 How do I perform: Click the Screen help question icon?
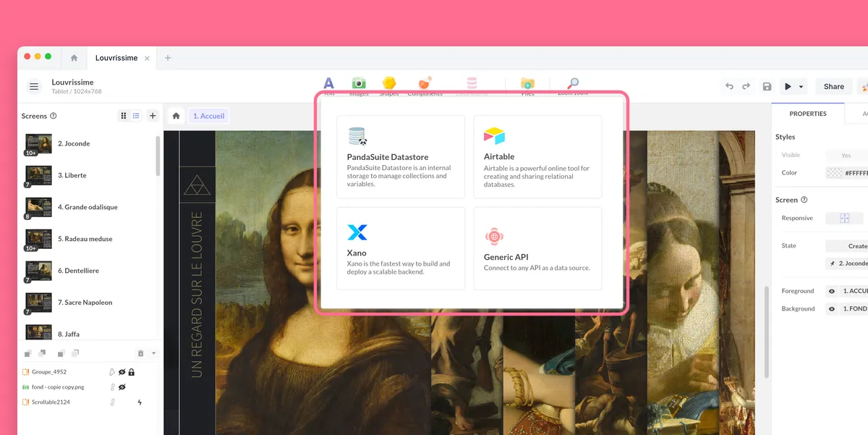pos(804,200)
